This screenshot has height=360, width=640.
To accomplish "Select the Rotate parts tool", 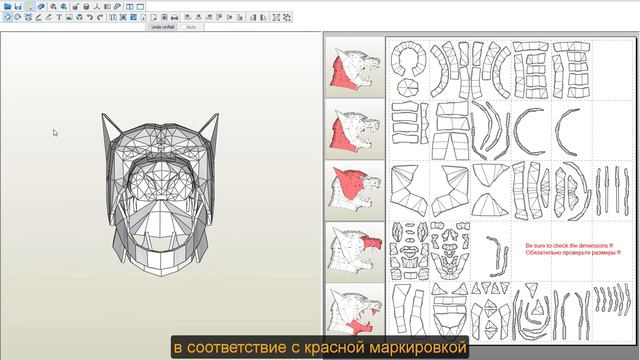I will (18, 17).
